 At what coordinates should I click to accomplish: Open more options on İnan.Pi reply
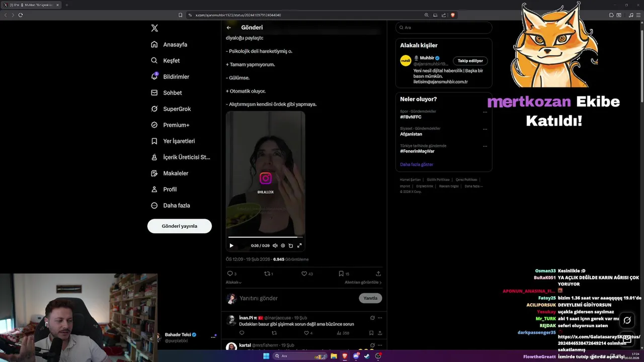tap(380, 318)
